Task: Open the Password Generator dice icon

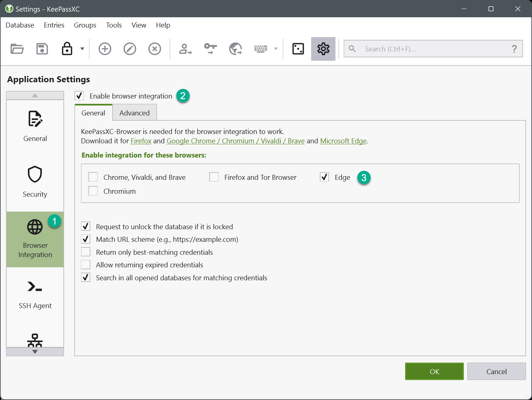Action: pos(298,49)
